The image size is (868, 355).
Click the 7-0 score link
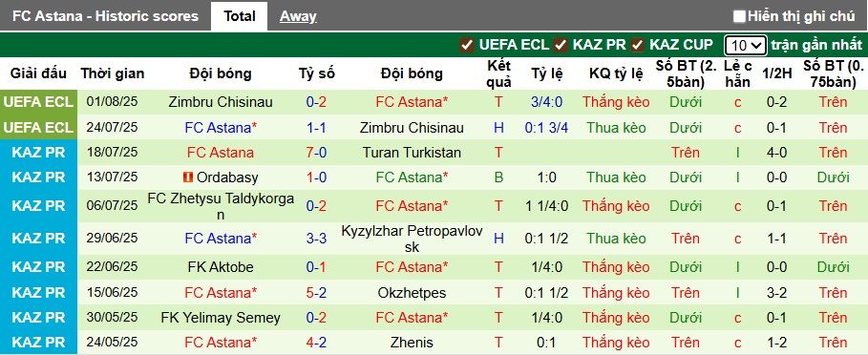(317, 153)
